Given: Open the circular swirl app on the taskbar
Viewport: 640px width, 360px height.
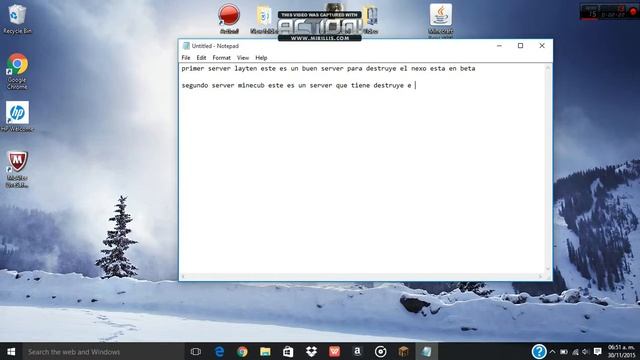Looking at the screenshot, I should 380,351.
